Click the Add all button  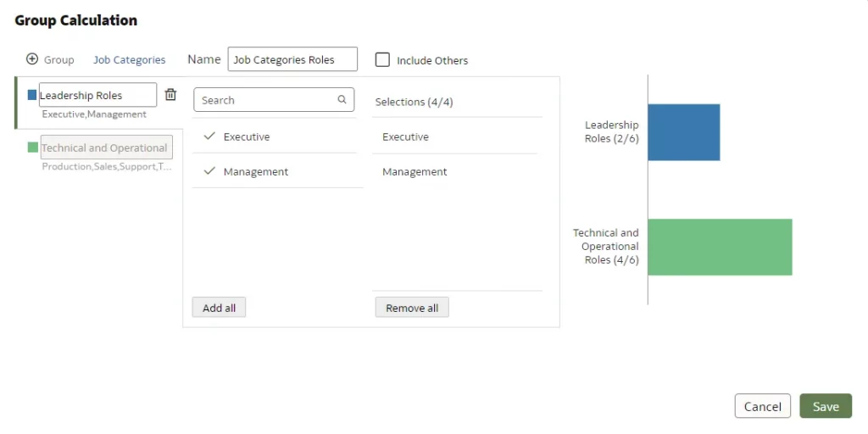pyautogui.click(x=219, y=308)
